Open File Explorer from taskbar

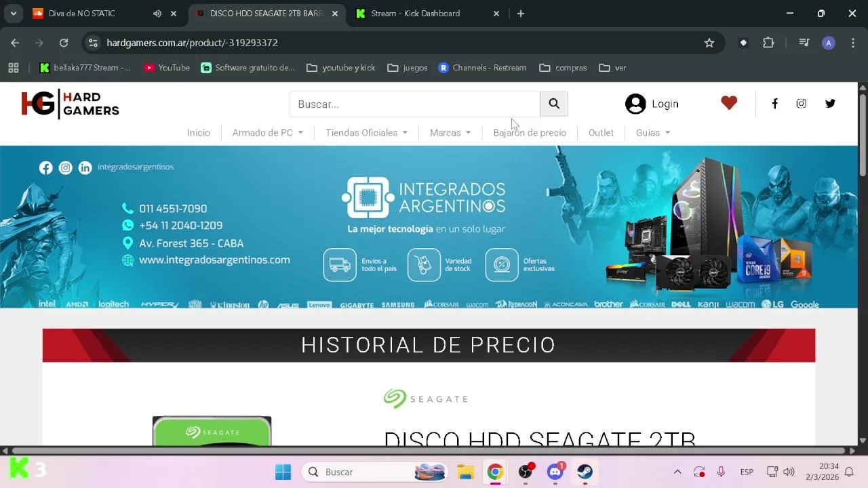pos(465,472)
